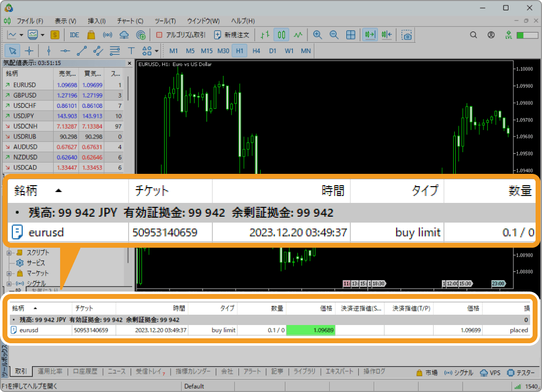Click the radar icon with green plus
This screenshot has height=392, width=542.
141,35
